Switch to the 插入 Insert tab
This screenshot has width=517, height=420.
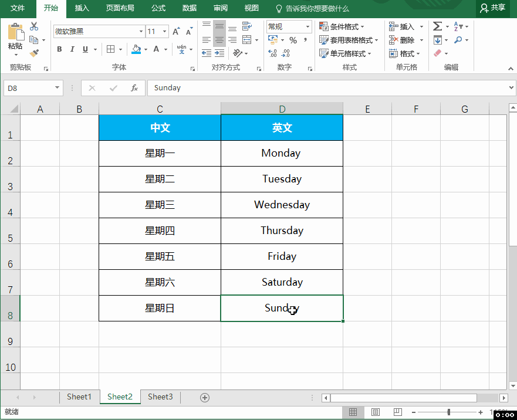click(x=82, y=8)
